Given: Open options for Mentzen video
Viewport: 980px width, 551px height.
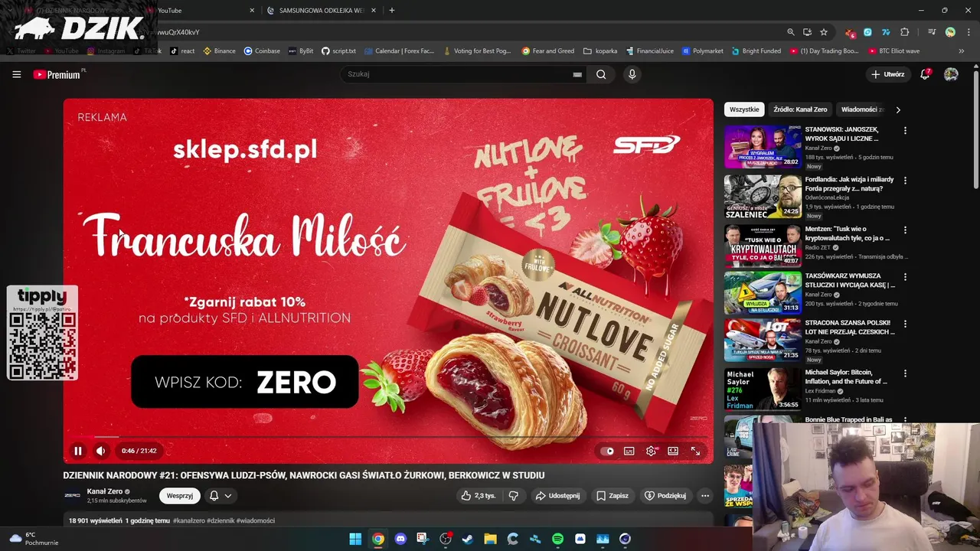Looking at the screenshot, I should coord(905,230).
